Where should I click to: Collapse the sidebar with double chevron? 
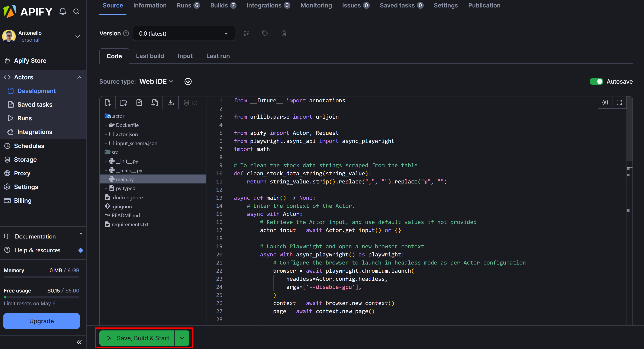(x=79, y=342)
